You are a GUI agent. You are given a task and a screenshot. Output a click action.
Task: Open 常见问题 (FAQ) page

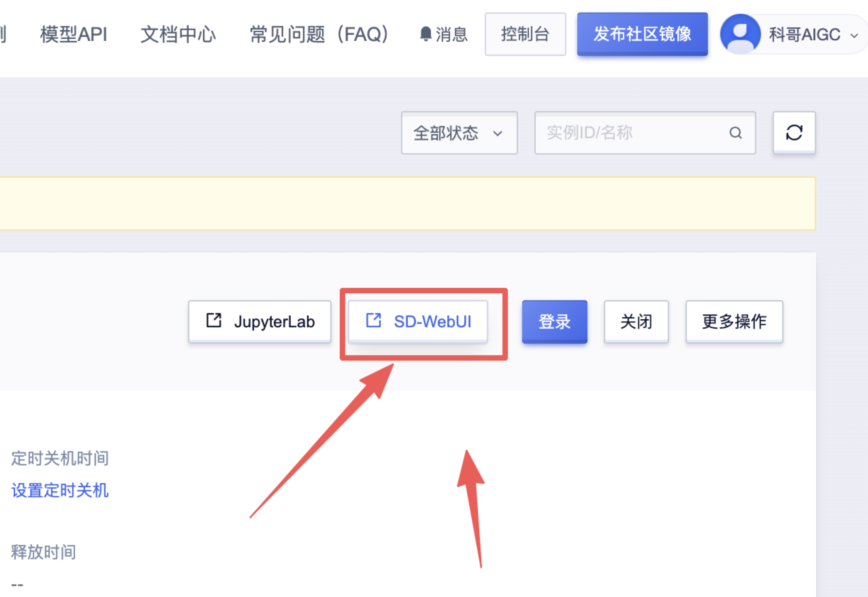(319, 34)
